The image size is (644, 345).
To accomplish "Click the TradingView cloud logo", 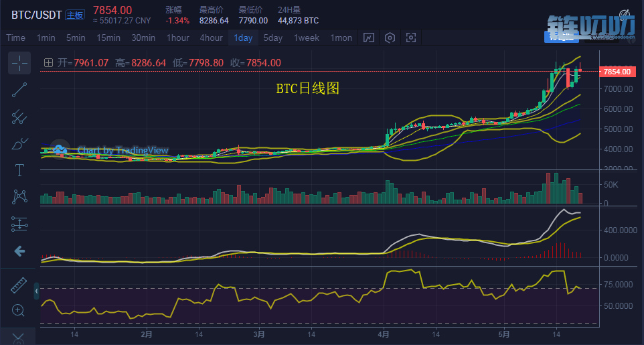I will pyautogui.click(x=60, y=149).
